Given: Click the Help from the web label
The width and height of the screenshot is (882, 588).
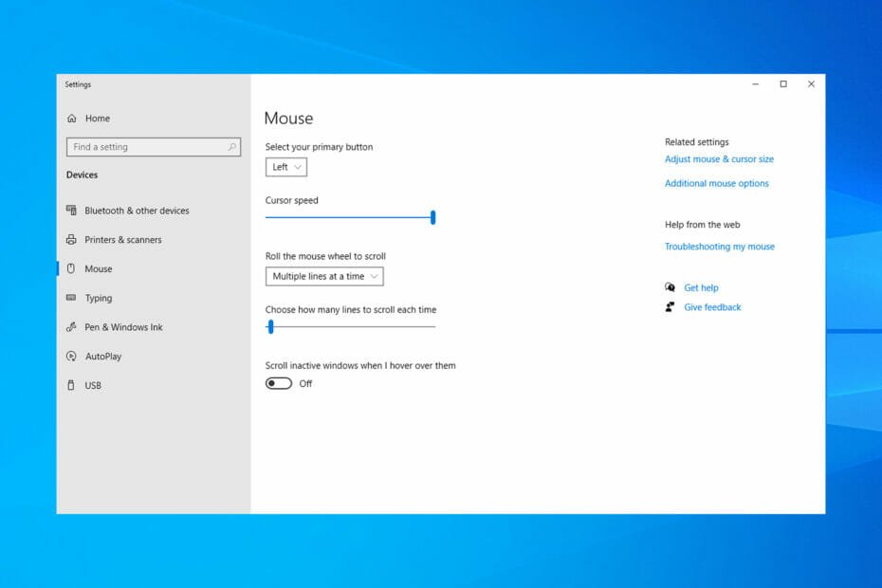Looking at the screenshot, I should click(x=702, y=225).
